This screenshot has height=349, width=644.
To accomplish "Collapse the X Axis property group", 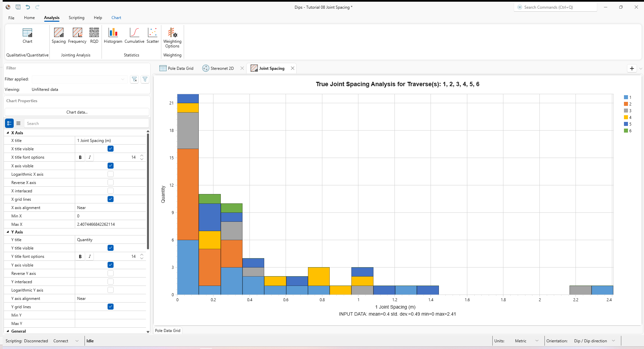I will (x=8, y=133).
